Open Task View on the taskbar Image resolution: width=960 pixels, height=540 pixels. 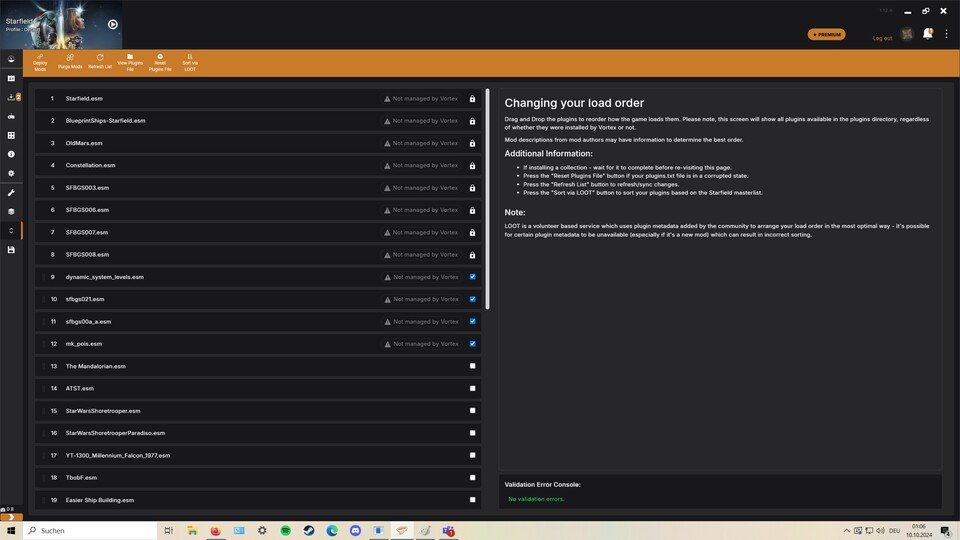coord(168,531)
